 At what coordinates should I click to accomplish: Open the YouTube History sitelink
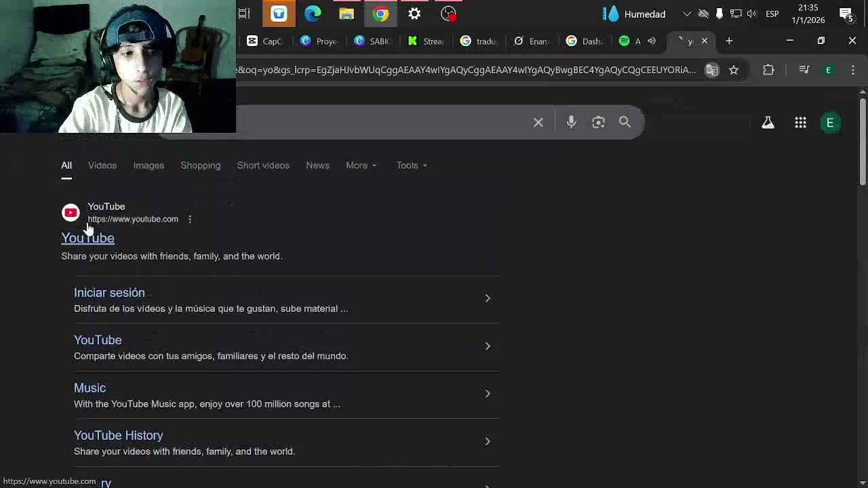pos(118,436)
